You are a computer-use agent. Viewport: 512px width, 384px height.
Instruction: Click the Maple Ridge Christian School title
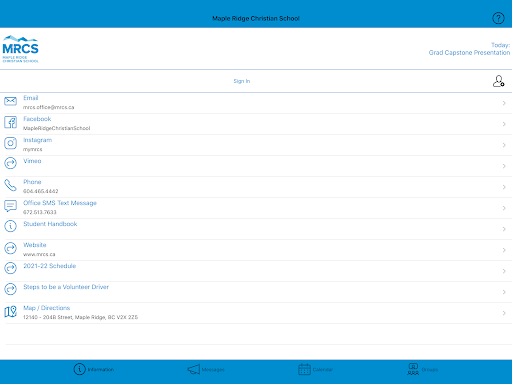click(x=256, y=18)
